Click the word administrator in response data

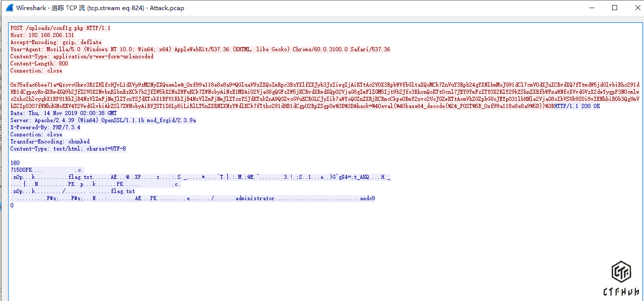tap(255, 199)
